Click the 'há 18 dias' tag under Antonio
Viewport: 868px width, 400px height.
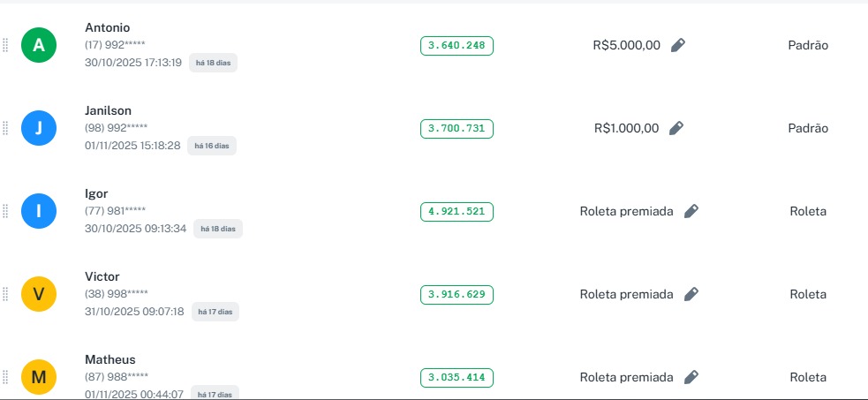(213, 63)
